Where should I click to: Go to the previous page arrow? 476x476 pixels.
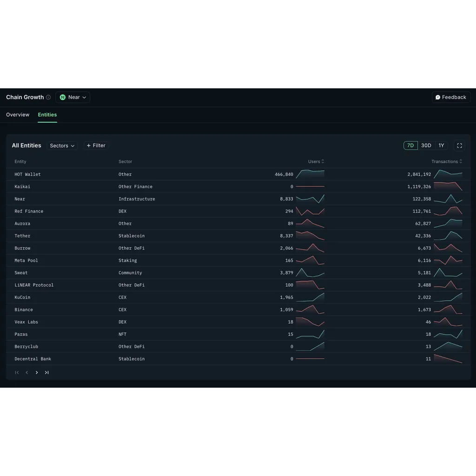26,372
